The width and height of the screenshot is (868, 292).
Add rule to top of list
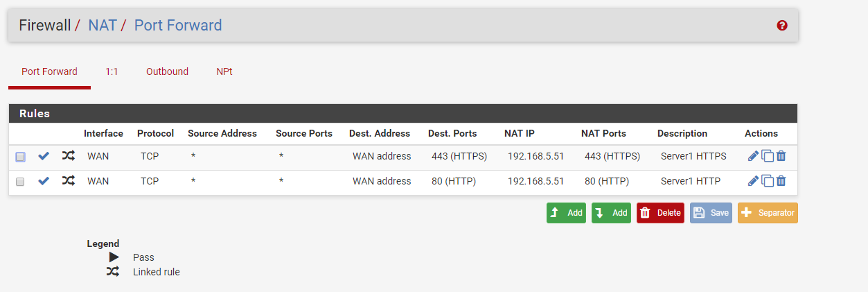click(x=566, y=213)
